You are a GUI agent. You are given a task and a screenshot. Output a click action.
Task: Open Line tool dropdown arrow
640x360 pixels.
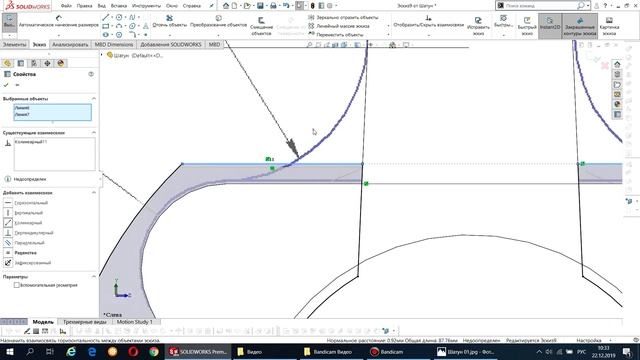click(x=112, y=17)
